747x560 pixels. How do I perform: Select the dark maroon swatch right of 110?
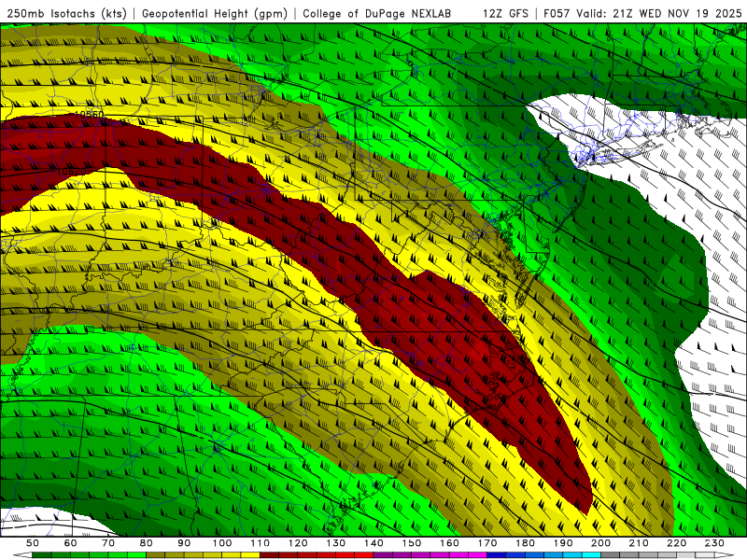(269, 555)
